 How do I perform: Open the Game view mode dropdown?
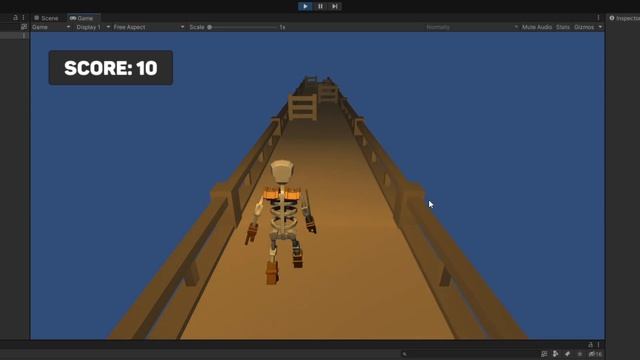tap(51, 27)
